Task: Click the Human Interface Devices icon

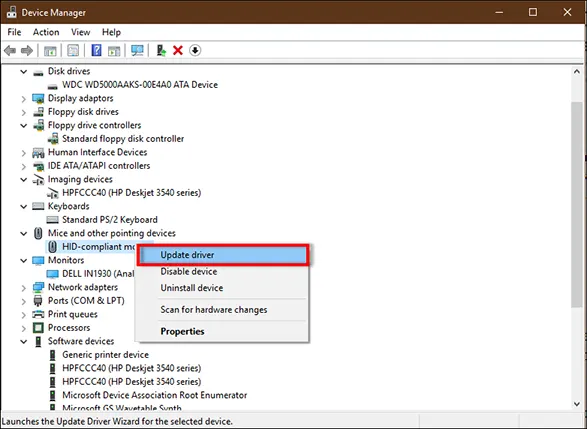Action: pyautogui.click(x=38, y=152)
